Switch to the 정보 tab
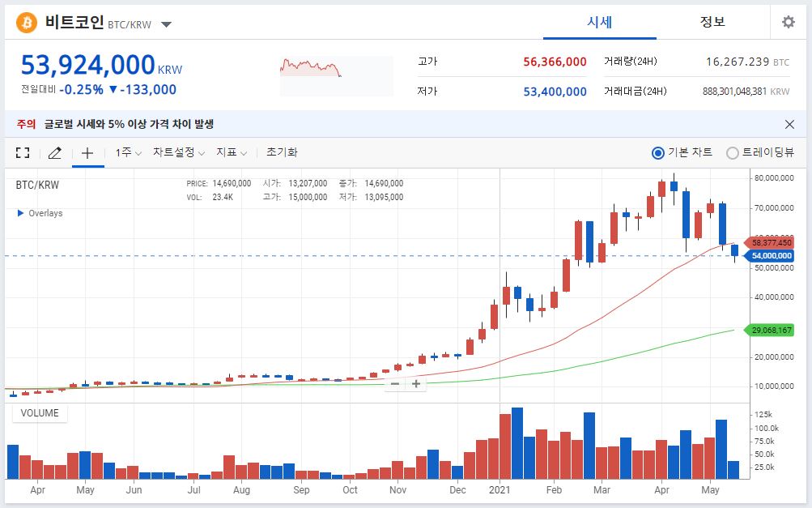Image resolution: width=812 pixels, height=508 pixels. tap(712, 22)
